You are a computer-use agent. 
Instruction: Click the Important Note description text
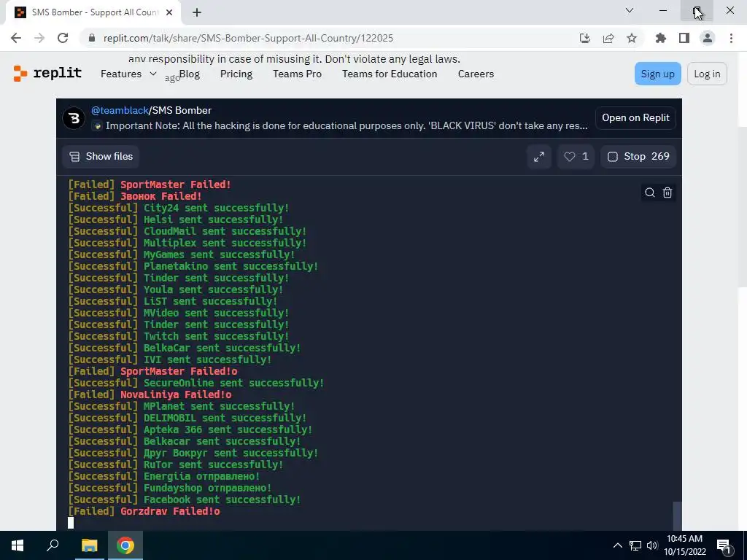point(347,125)
